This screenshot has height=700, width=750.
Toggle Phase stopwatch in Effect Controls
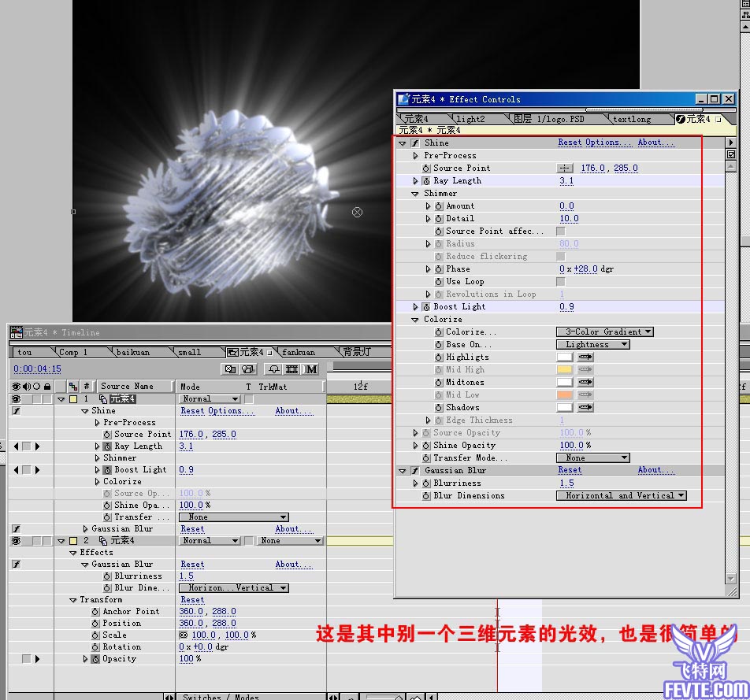pos(439,269)
